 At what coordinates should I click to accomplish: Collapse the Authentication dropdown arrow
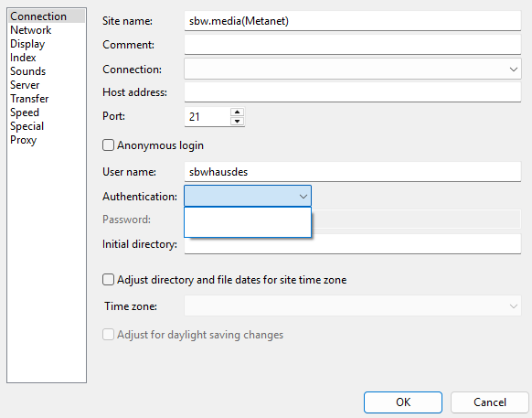click(303, 197)
